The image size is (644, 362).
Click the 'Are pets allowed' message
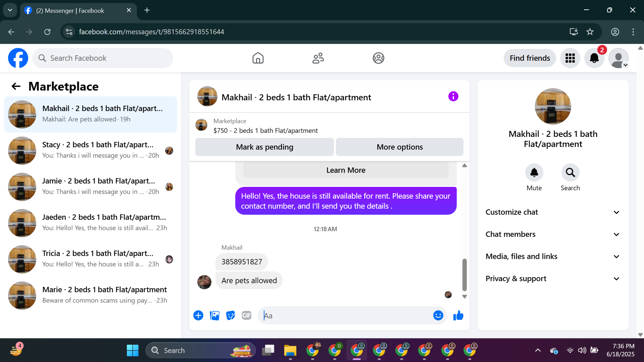point(249,280)
